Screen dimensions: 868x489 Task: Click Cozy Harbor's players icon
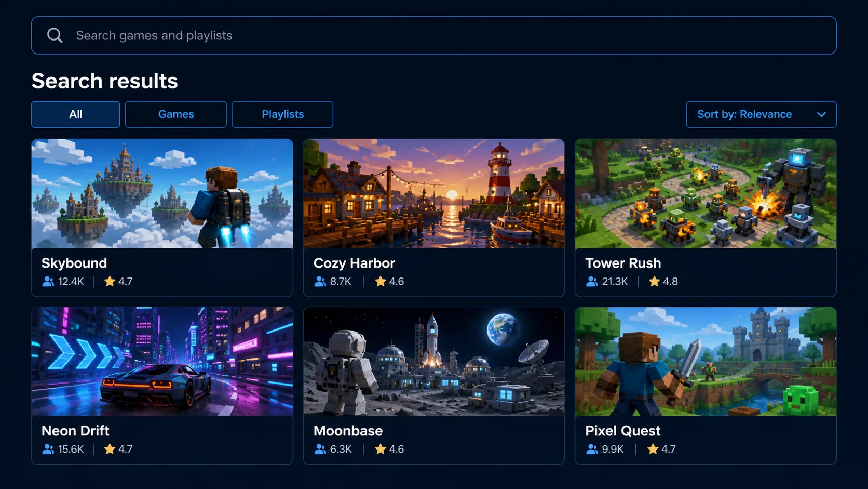(320, 281)
